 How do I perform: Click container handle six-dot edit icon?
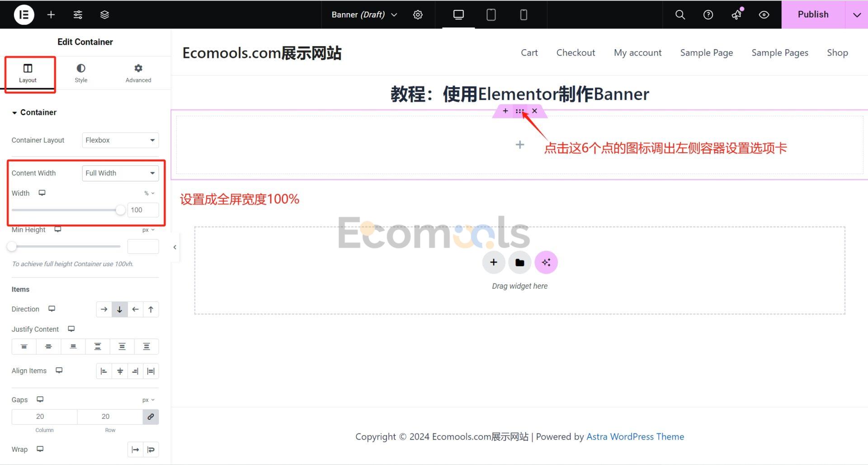tap(520, 111)
